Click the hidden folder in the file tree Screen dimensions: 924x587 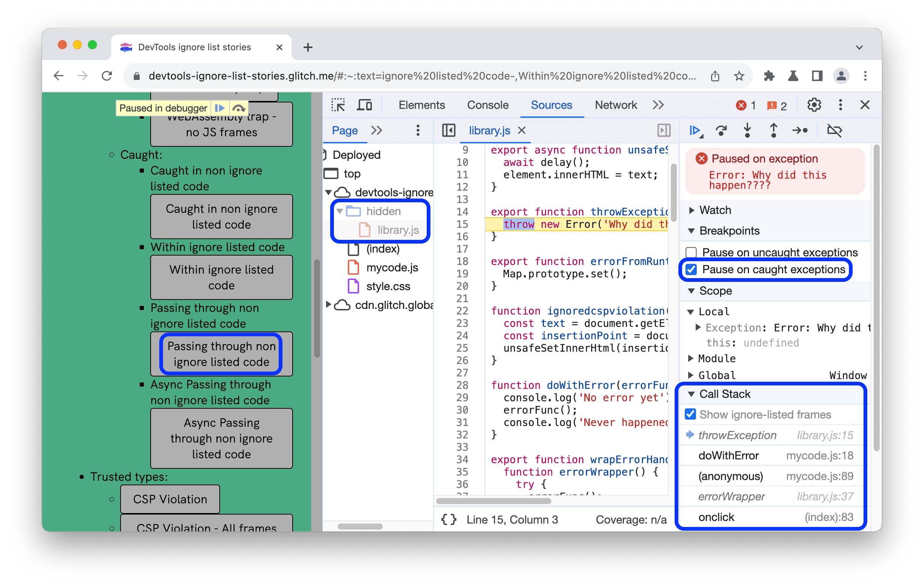380,210
